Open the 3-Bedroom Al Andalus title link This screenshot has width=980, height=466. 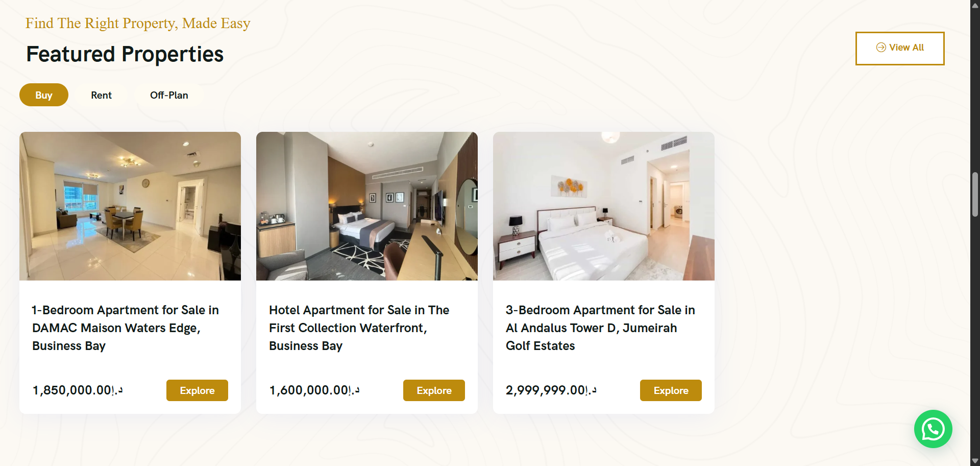600,328
